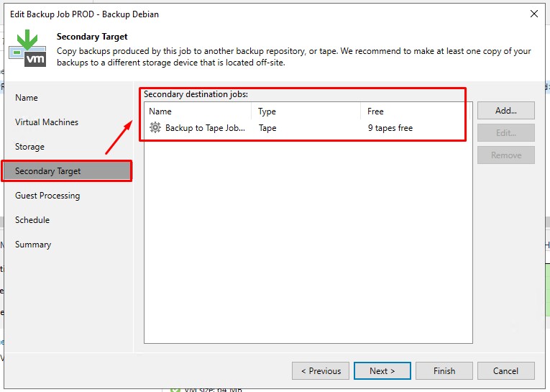The image size is (550, 392).
Task: Sort list by the Type column header
Action: click(x=305, y=111)
